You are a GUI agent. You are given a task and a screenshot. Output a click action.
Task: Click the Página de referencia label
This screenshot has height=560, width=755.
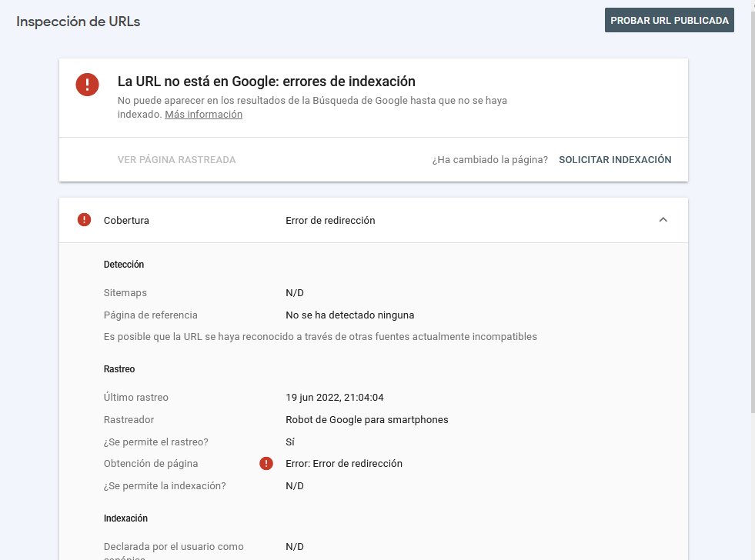point(151,315)
